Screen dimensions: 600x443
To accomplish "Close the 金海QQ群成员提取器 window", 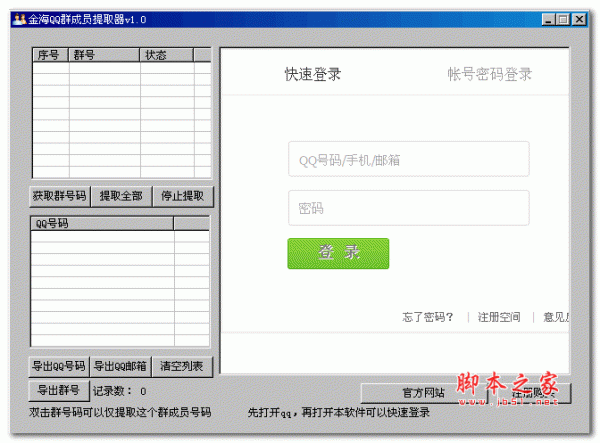I will coord(579,20).
